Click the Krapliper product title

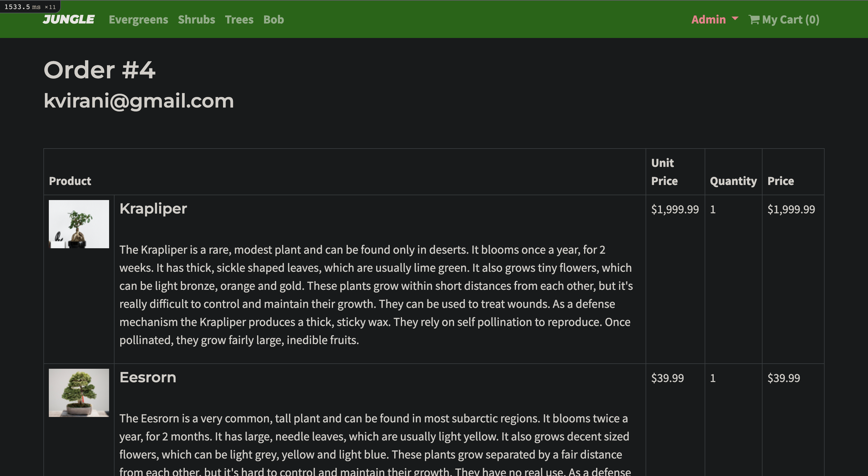pos(153,208)
